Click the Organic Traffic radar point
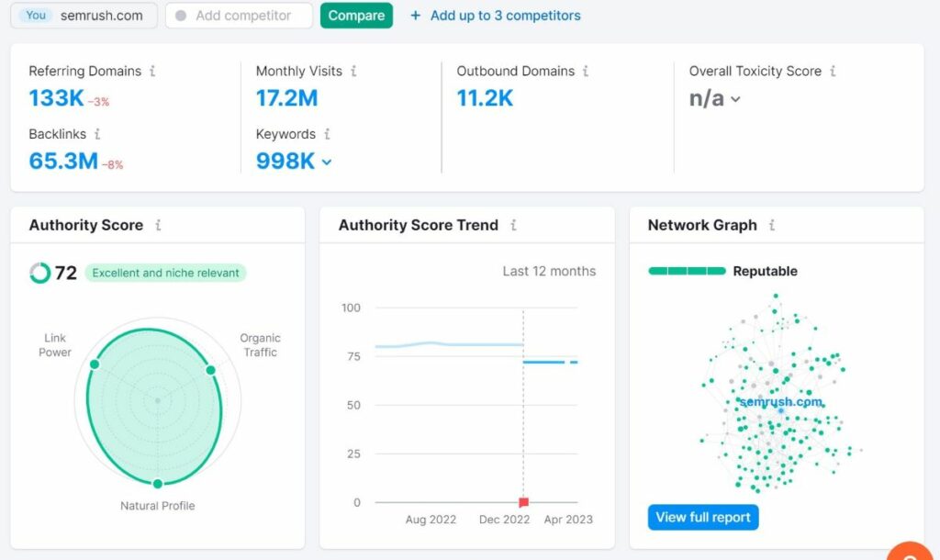Screen dimensions: 940x560 tap(210, 370)
